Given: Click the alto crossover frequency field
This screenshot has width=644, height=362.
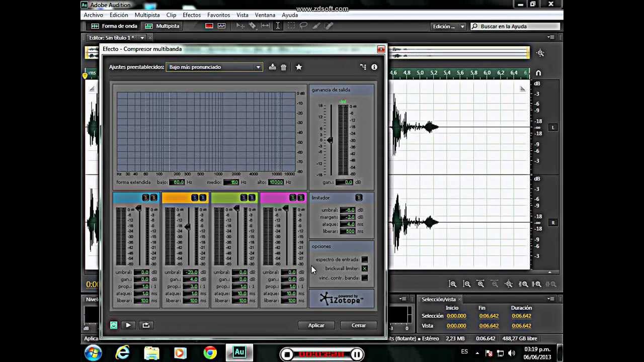Looking at the screenshot, I should tap(276, 183).
